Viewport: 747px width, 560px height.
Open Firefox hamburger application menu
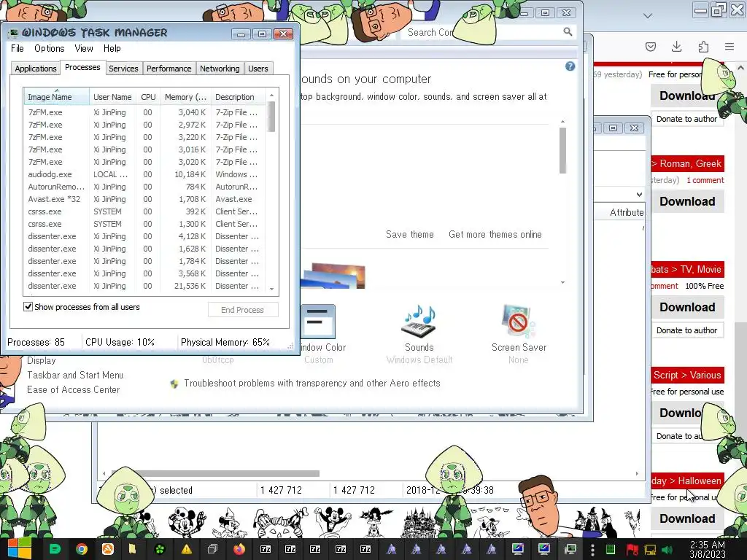(x=729, y=46)
